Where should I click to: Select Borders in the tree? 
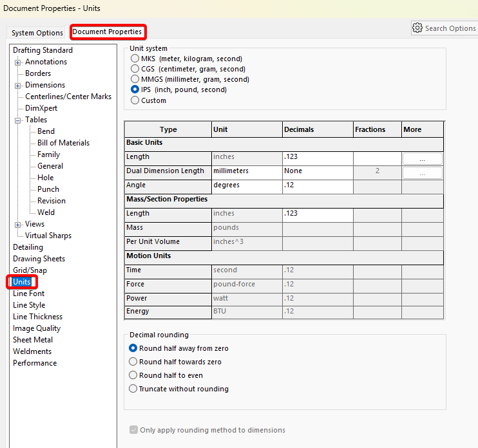pyautogui.click(x=38, y=73)
